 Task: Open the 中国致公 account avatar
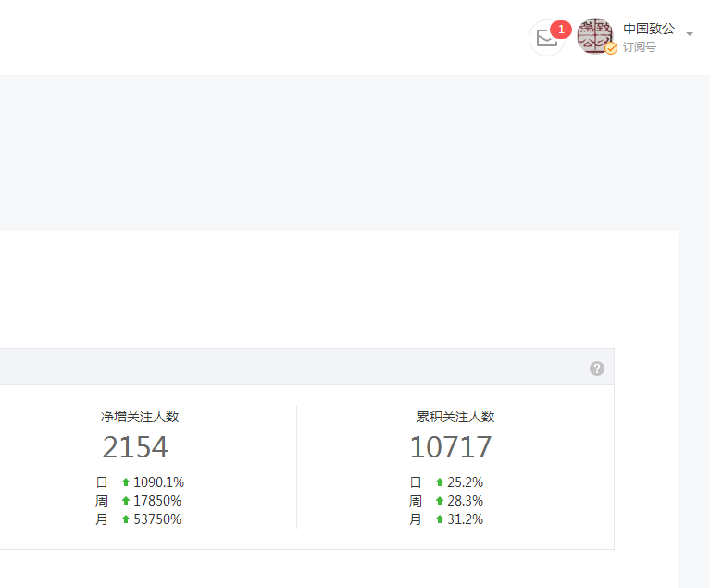[x=595, y=36]
